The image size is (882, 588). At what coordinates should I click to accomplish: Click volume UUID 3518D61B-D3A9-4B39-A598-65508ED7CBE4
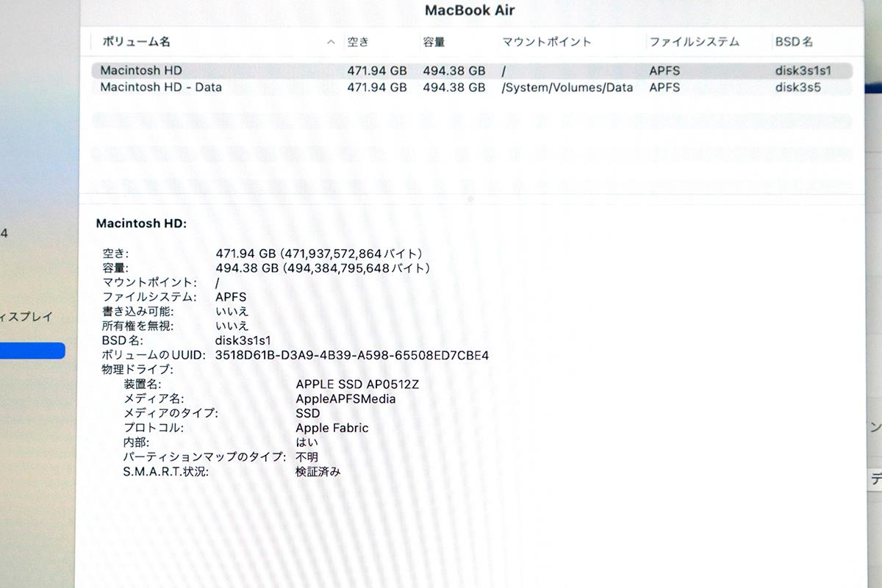[352, 355]
